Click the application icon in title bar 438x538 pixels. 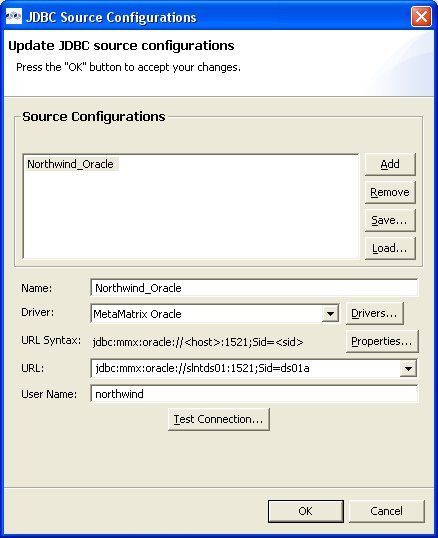14,16
